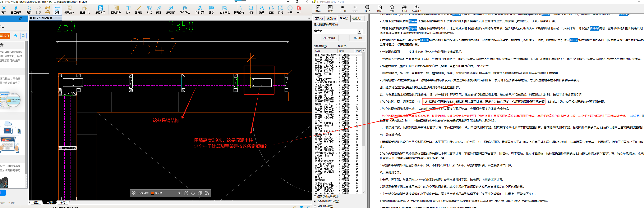The width and height of the screenshot is (644, 208).
Task: Click 刷新 refresh in help viewer
Action: click(379, 9)
